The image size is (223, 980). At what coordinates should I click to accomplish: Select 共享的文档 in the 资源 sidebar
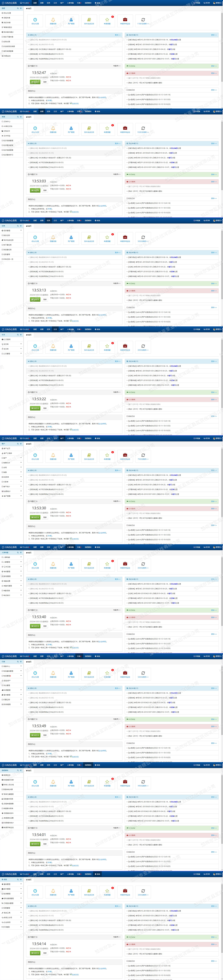(12, 126)
